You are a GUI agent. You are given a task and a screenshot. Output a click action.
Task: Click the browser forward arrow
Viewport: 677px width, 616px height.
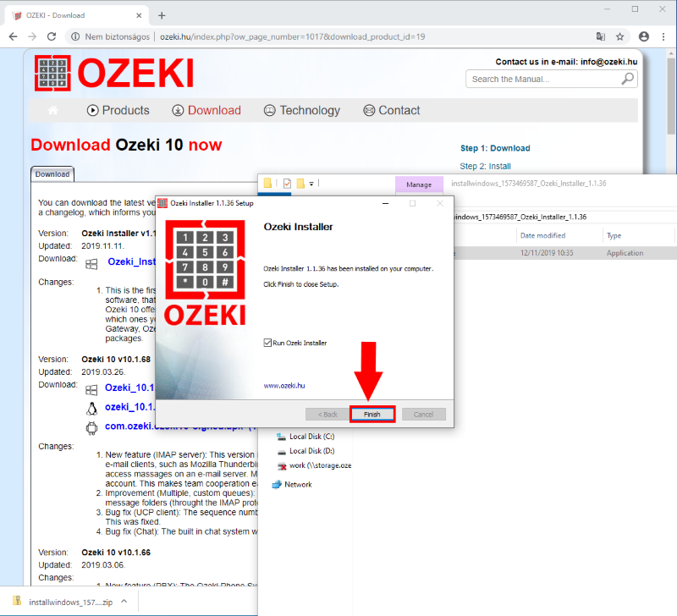pyautogui.click(x=32, y=36)
